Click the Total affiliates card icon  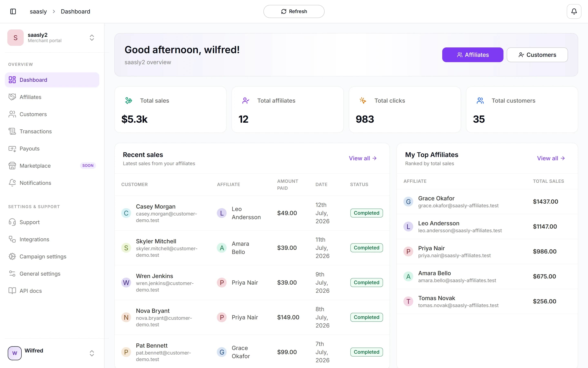(246, 101)
